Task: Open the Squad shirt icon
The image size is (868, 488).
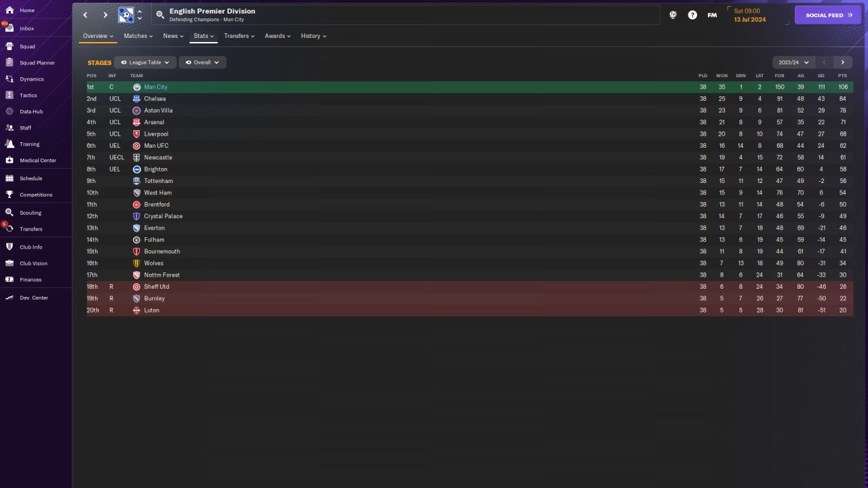Action: (9, 47)
